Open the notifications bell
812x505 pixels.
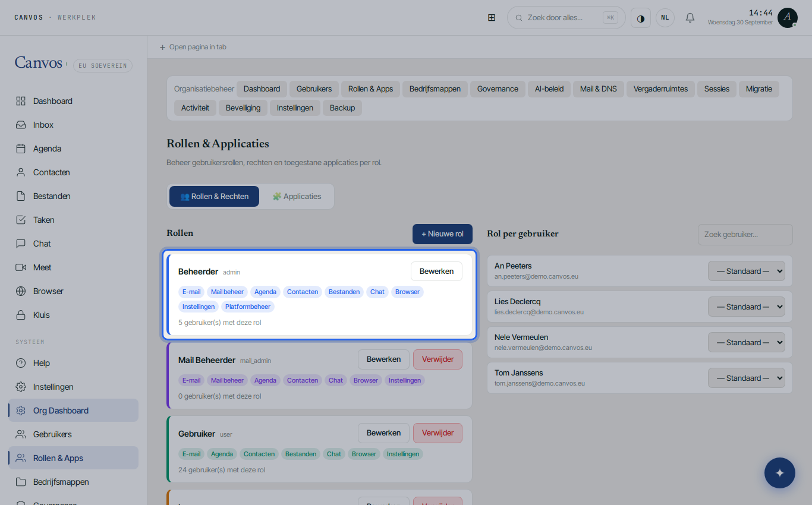pos(690,18)
